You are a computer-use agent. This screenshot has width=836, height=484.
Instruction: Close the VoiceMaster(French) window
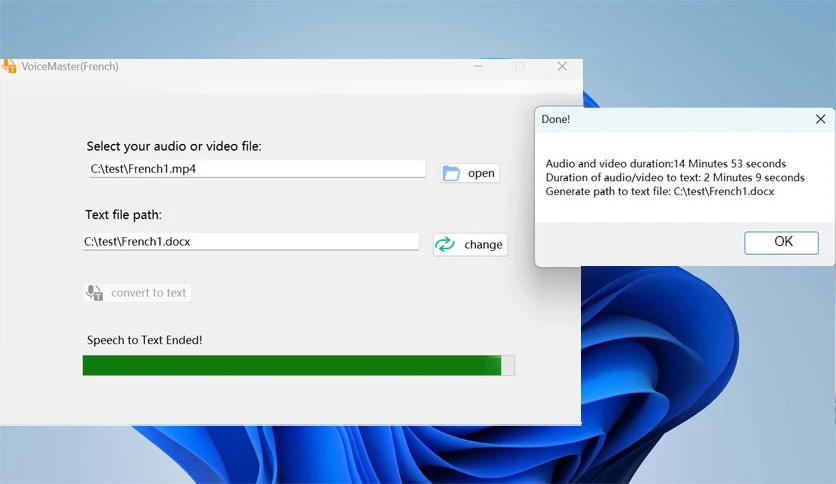562,66
